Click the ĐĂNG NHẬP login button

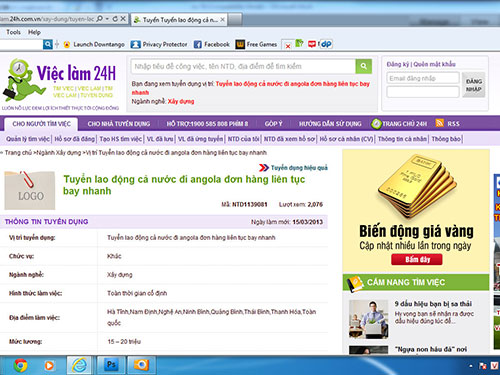474,85
